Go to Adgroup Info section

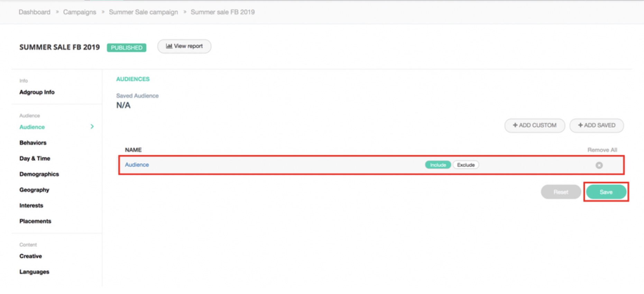(37, 92)
